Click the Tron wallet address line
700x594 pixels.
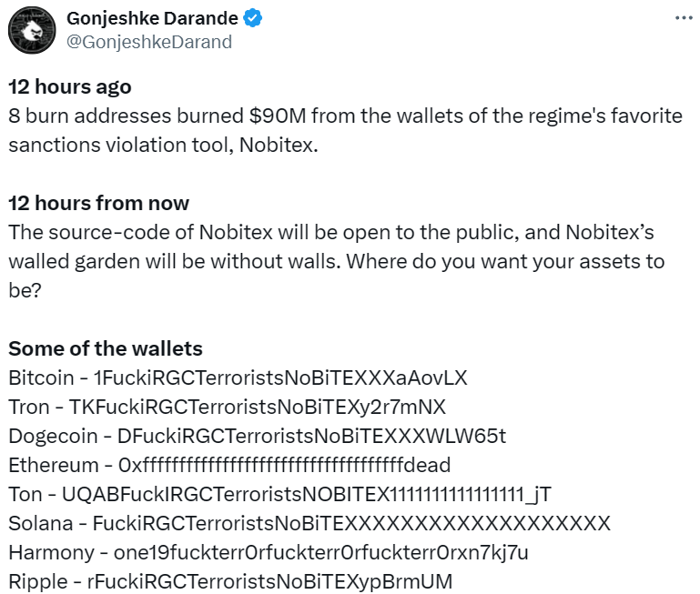point(227,407)
